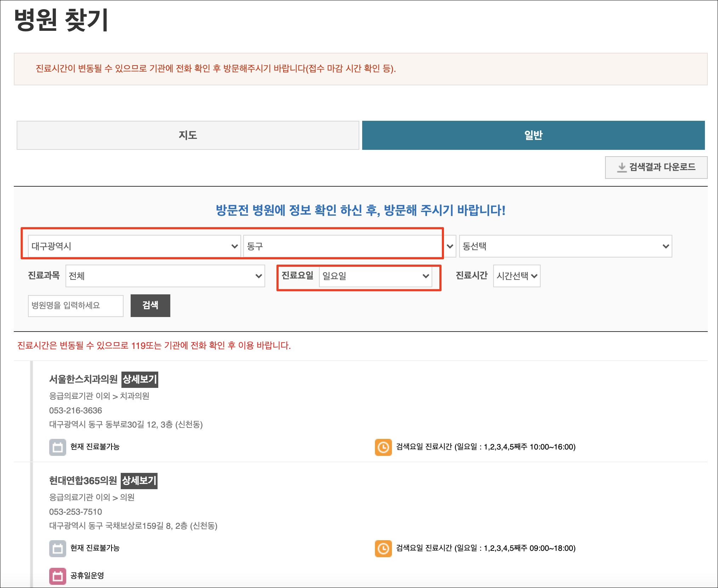Open the 진료요일 일요일 dropdown

pos(375,276)
